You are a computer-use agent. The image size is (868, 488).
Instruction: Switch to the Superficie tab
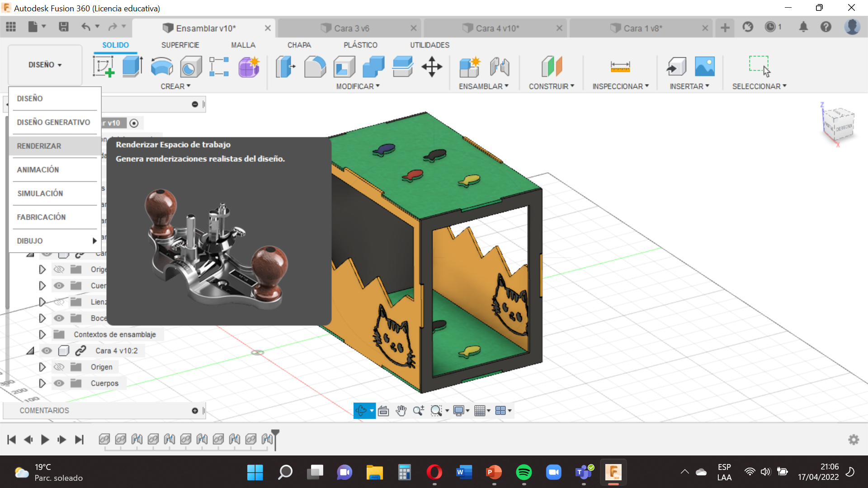(179, 45)
